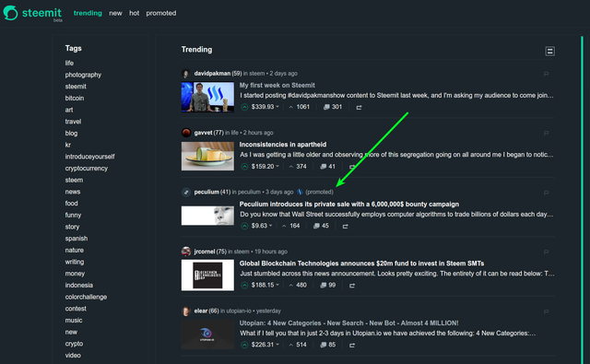This screenshot has width=590, height=364.
Task: Upvote the Inconsistencies in apartheid post
Action: 244,167
